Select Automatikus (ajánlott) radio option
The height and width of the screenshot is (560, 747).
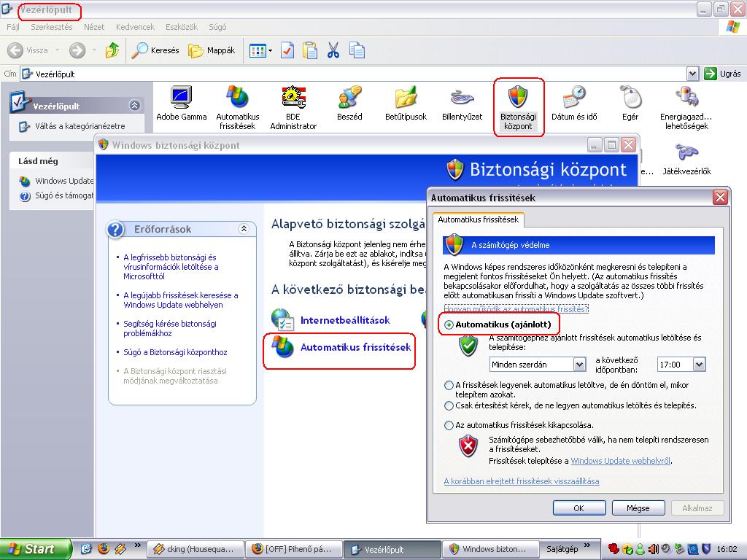click(x=449, y=324)
